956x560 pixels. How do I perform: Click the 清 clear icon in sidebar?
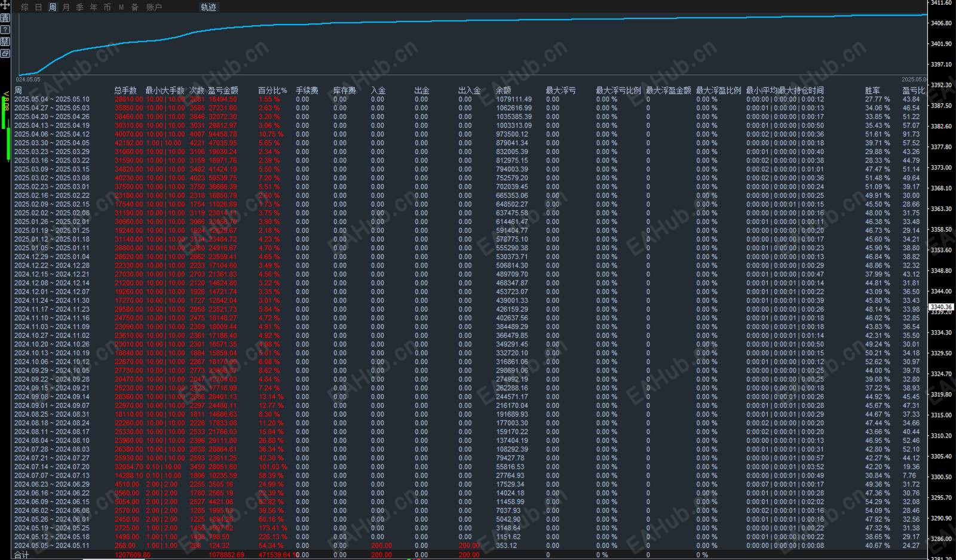(5, 18)
